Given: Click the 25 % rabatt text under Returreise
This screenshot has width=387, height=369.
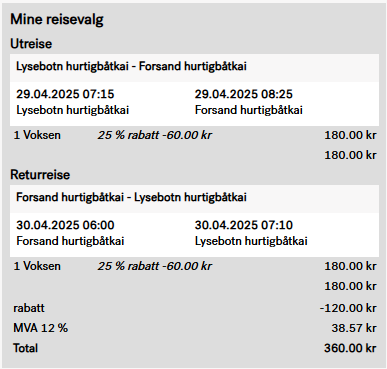Looking at the screenshot, I should tap(155, 266).
